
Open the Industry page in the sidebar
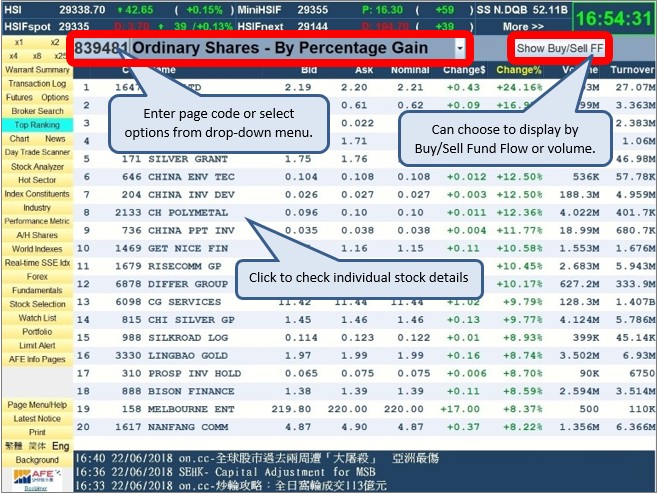[37, 207]
